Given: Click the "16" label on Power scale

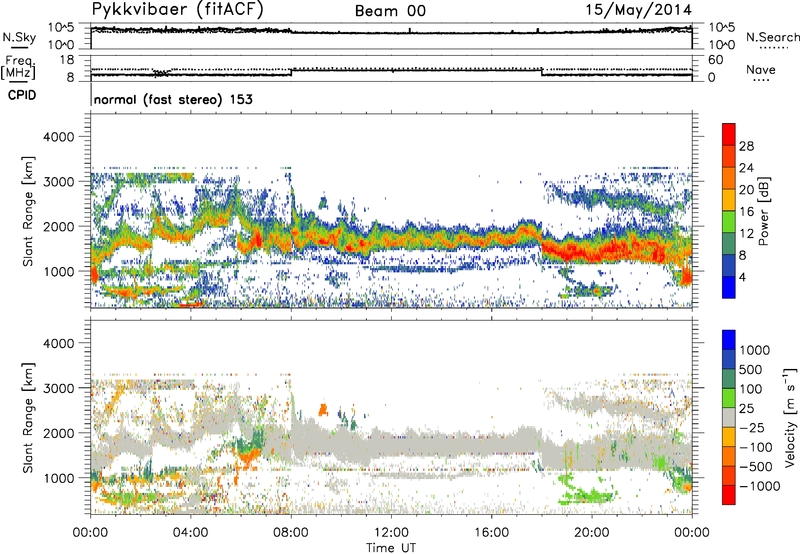Looking at the screenshot, I should [746, 212].
